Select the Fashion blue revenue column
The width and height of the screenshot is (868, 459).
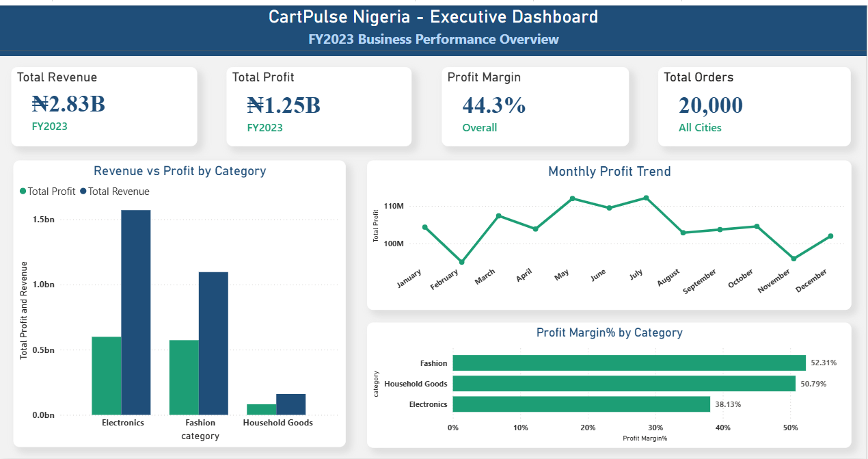(x=213, y=343)
